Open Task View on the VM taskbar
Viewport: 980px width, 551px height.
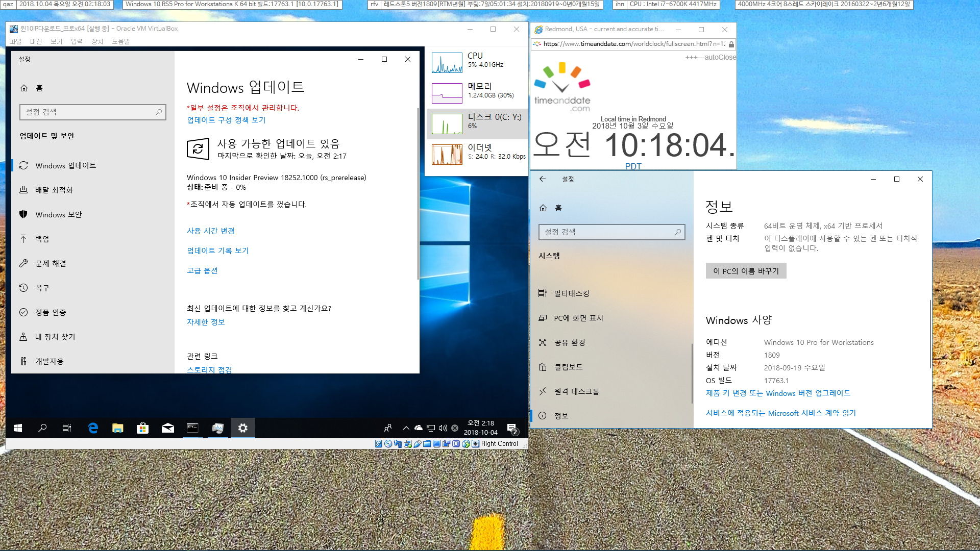67,428
